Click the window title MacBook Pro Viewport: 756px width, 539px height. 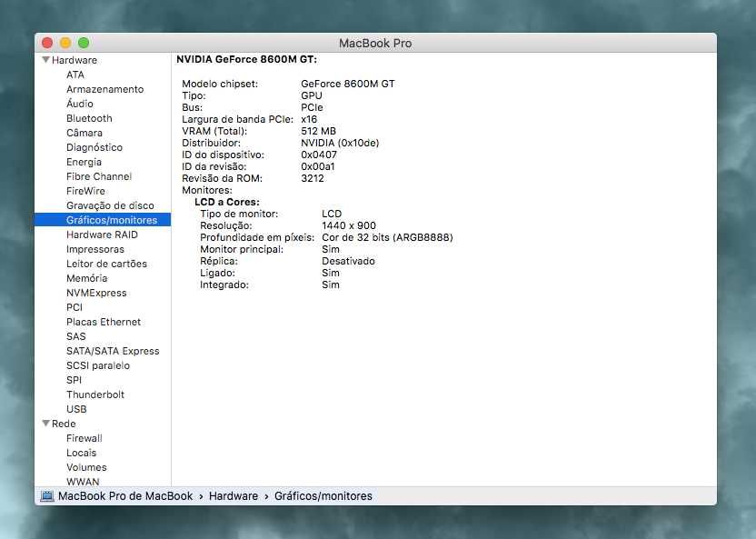[375, 43]
